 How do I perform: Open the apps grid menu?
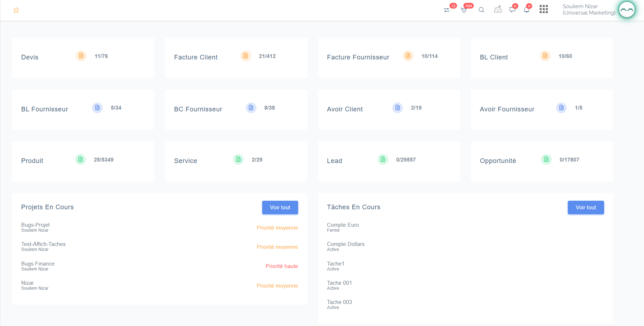(544, 9)
